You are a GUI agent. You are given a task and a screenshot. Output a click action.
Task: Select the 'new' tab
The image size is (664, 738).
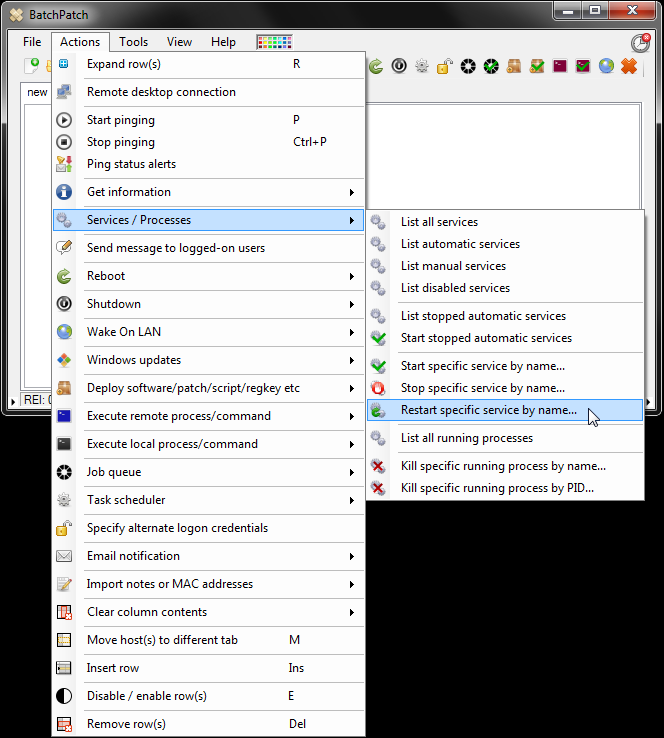click(37, 92)
